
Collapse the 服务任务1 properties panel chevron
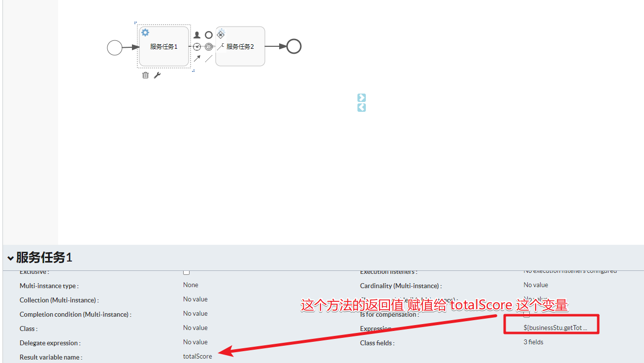10,258
